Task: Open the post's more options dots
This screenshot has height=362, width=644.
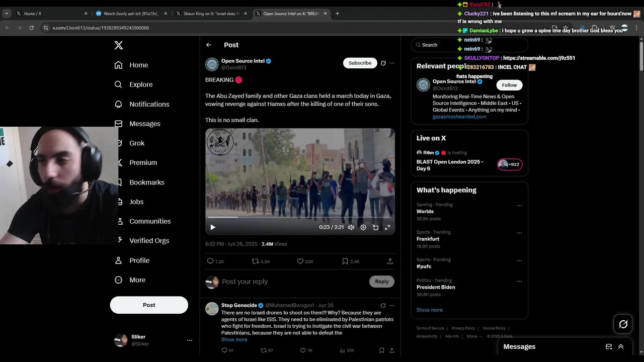Action: click(392, 63)
